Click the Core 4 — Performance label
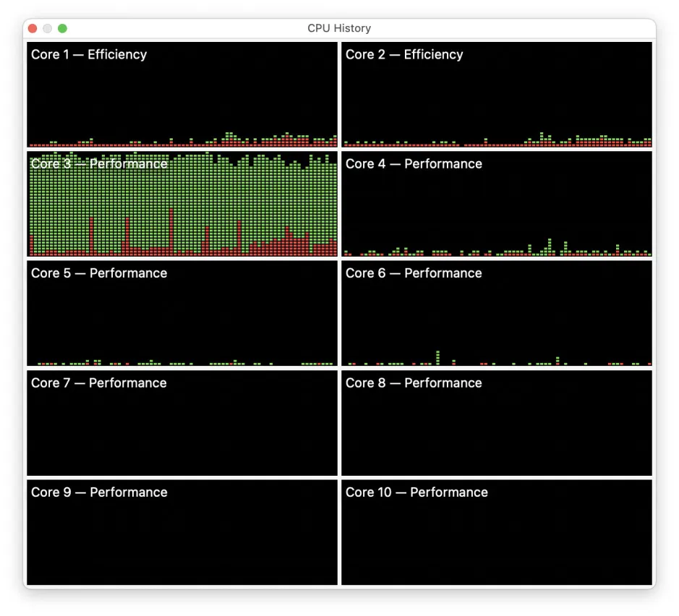Viewport: 679px width, 616px height. [414, 163]
